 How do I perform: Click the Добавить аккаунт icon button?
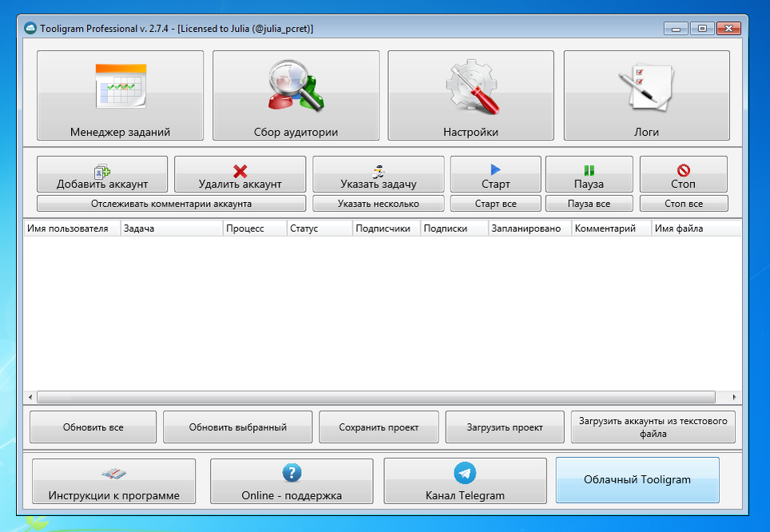[x=102, y=174]
